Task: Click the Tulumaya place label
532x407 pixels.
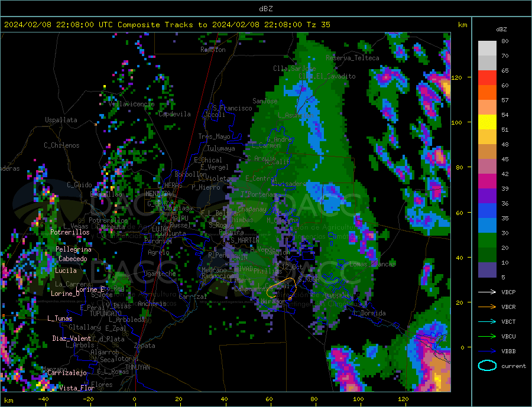Action: [221, 148]
